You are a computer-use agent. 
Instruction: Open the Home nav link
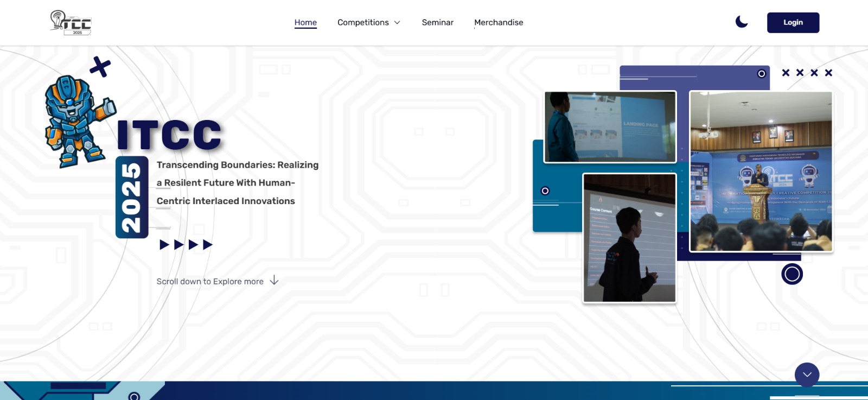305,22
